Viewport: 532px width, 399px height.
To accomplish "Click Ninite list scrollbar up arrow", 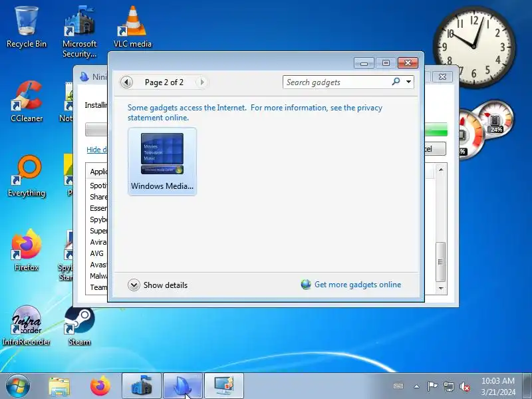I will 441,170.
